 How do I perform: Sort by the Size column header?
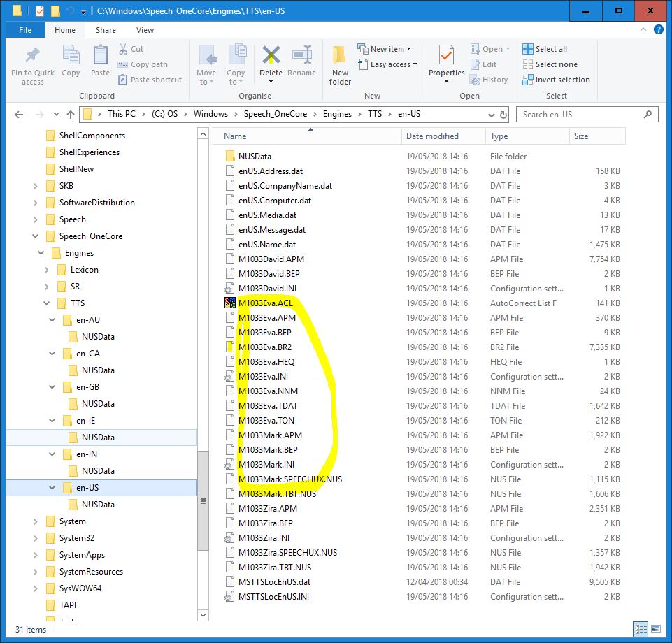597,136
